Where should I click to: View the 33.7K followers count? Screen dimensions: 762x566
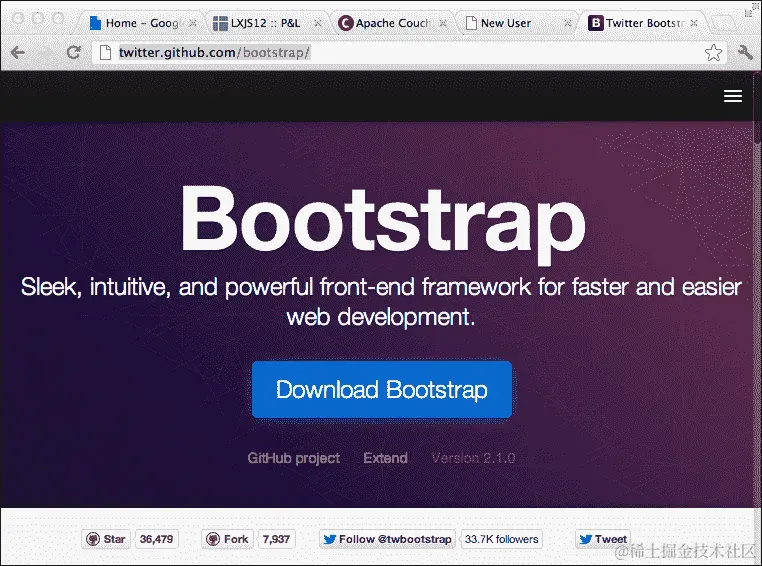502,539
